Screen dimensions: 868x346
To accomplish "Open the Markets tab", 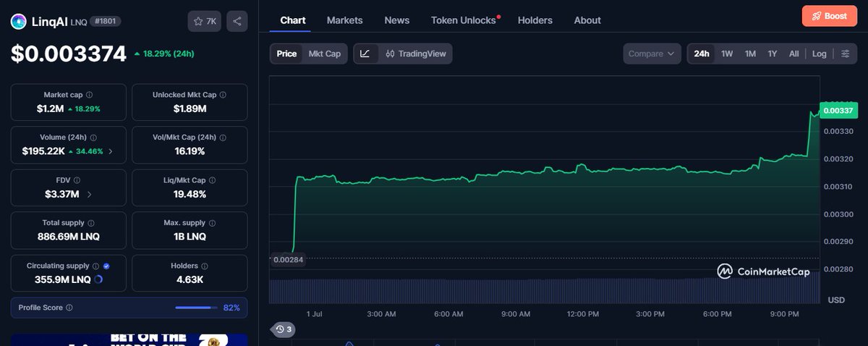I will [x=344, y=20].
